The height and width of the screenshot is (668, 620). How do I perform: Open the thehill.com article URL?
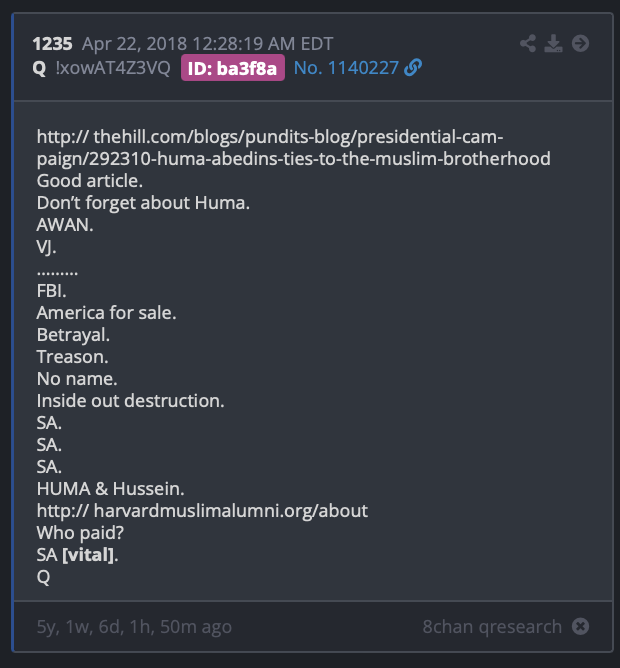pyautogui.click(x=294, y=148)
